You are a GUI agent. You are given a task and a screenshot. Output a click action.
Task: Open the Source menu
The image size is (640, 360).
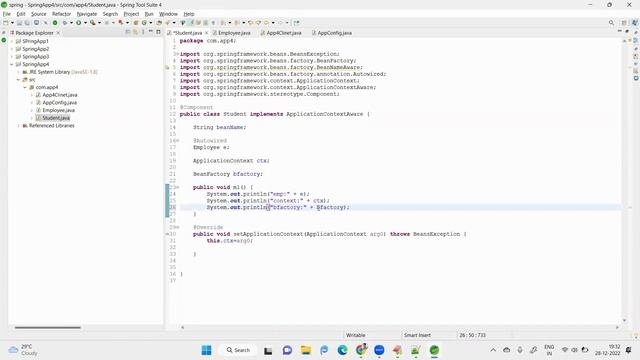[x=39, y=14]
